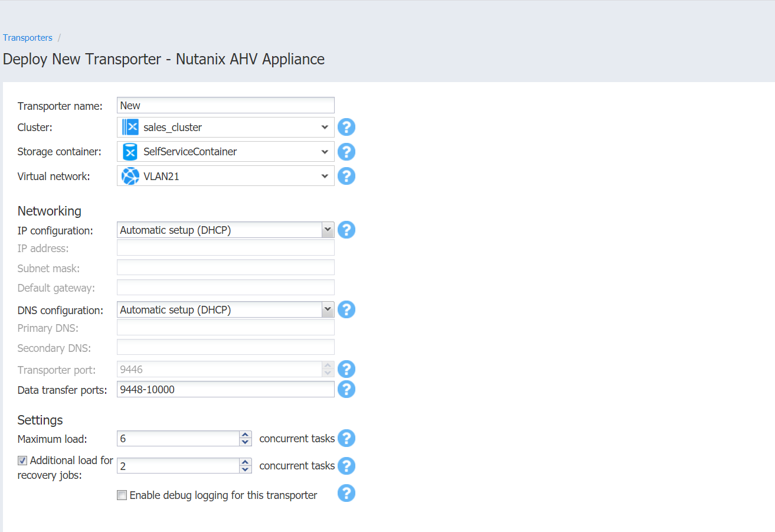Open help for Maximum load
The width and height of the screenshot is (775, 532).
[x=346, y=439]
